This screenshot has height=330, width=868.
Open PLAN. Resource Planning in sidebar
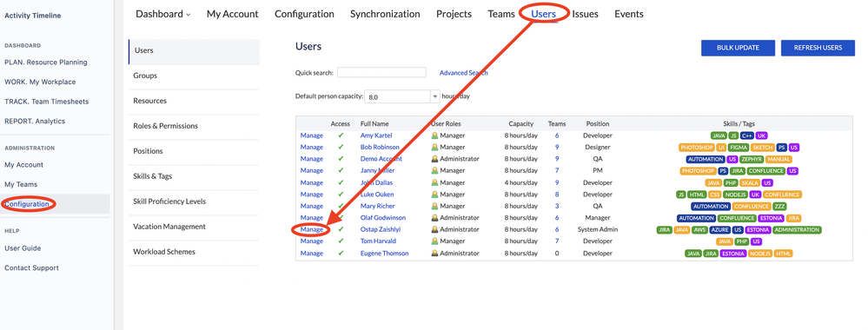(46, 62)
